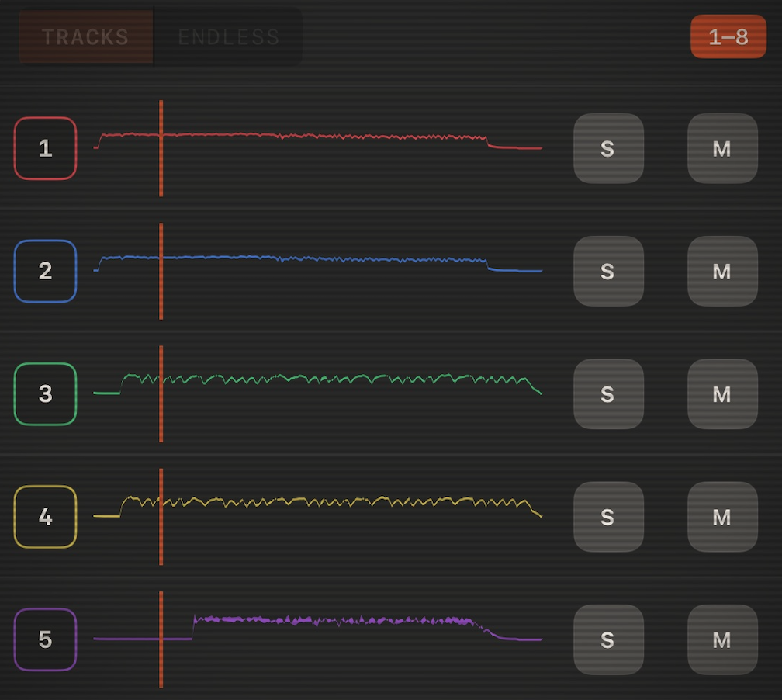782x700 pixels.
Task: Solo track 4
Action: (x=608, y=516)
